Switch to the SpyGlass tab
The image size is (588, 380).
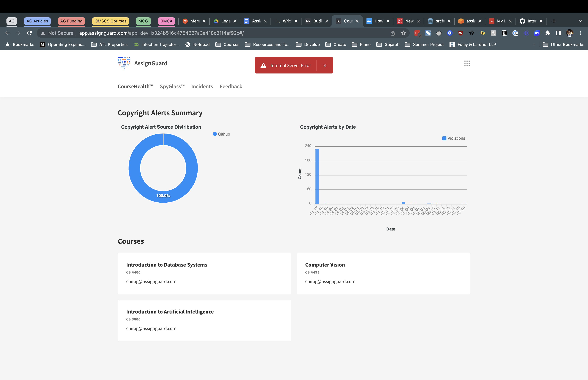172,86
